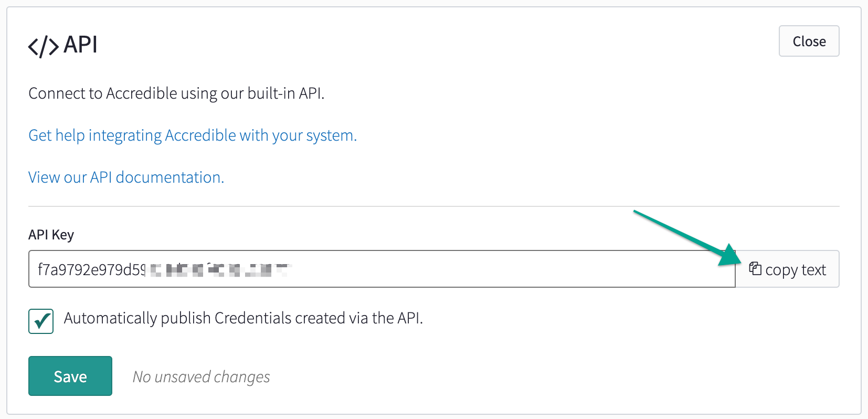The height and width of the screenshot is (419, 868).
Task: Toggle 'Automatically publish Credentials' checkbox
Action: coord(41,321)
